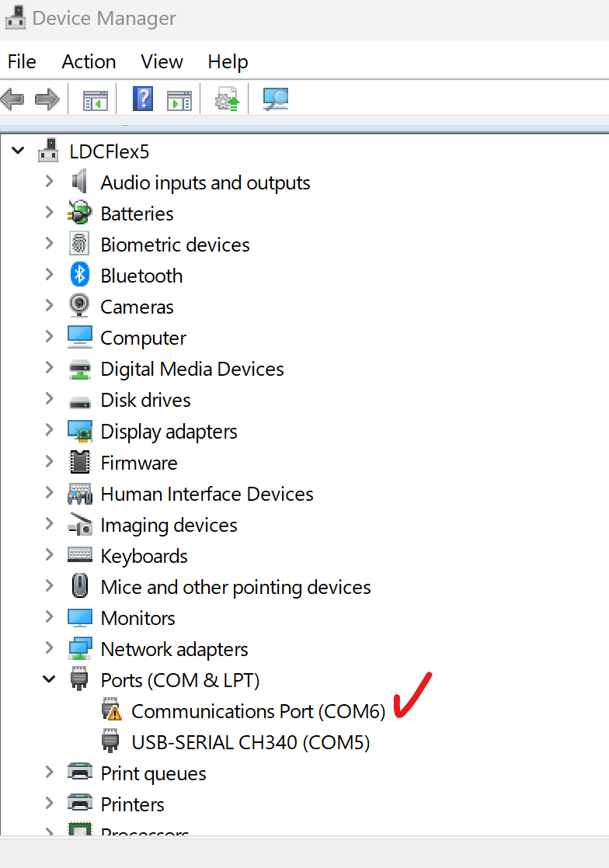Click the Bluetooth device icon

(78, 275)
